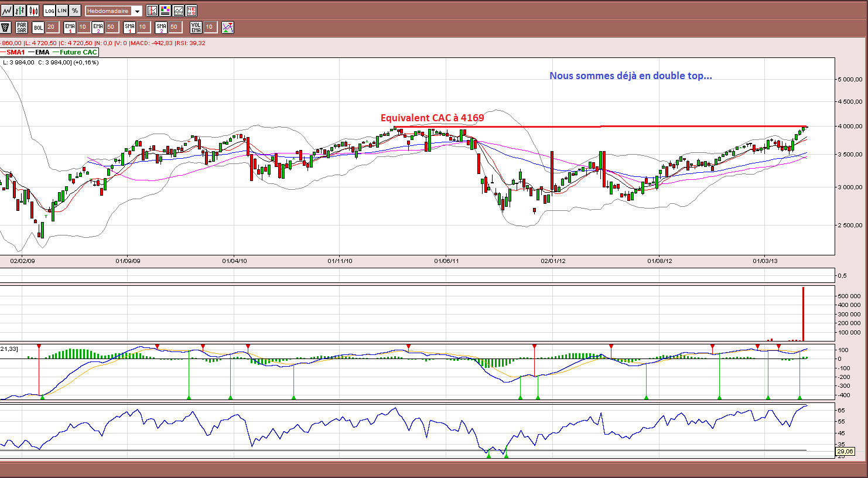Viewport: 868px width, 478px height.
Task: Click the EMA legend entry
Action: coord(39,52)
